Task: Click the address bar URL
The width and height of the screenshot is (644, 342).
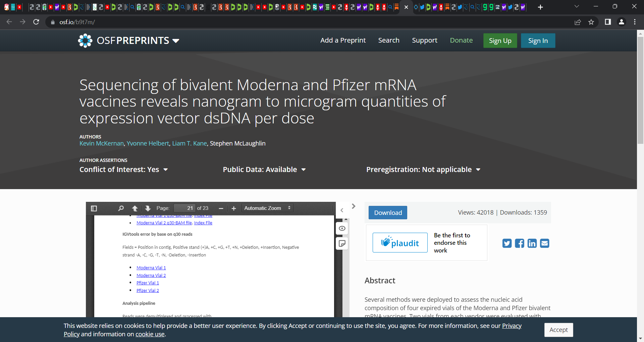Action: click(77, 22)
